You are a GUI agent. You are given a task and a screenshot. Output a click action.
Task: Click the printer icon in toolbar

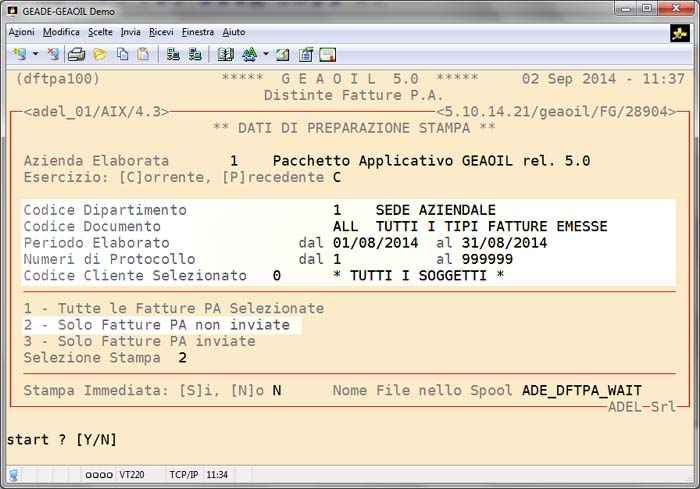[76, 54]
